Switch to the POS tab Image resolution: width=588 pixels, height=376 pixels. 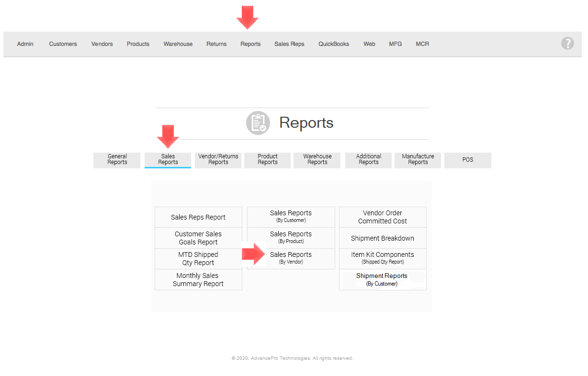tap(467, 160)
